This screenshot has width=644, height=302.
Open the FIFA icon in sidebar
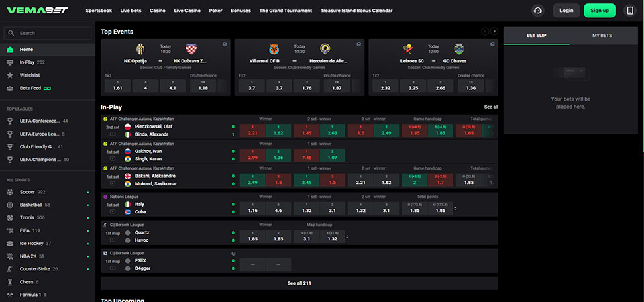pos(11,230)
